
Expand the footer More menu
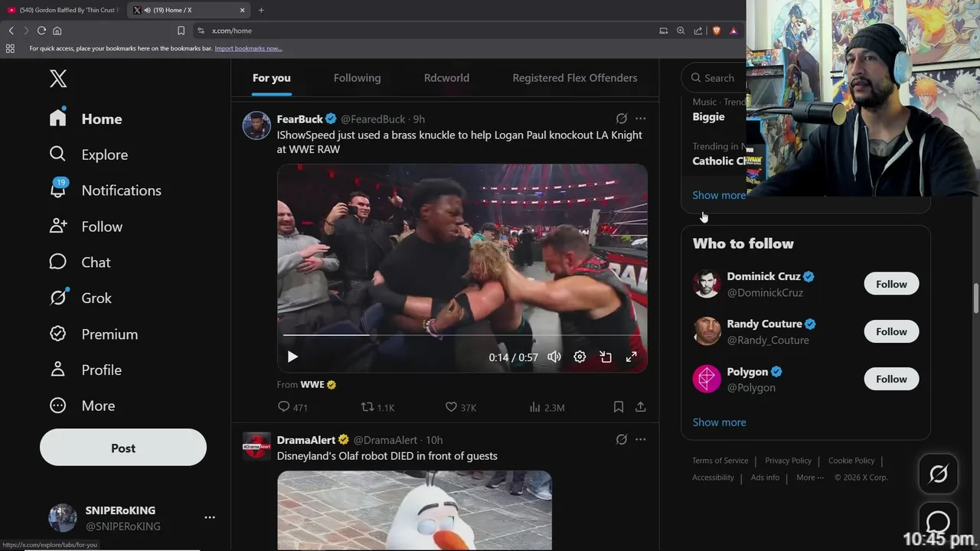coord(810,478)
